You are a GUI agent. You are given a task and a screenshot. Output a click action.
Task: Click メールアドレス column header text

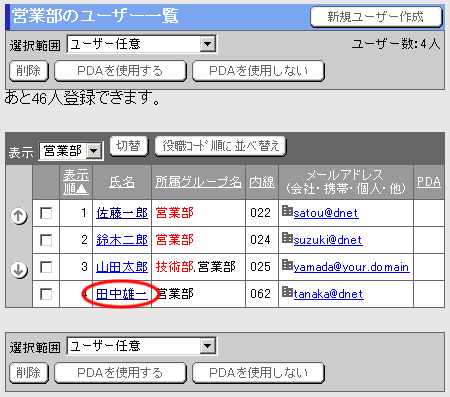click(346, 182)
